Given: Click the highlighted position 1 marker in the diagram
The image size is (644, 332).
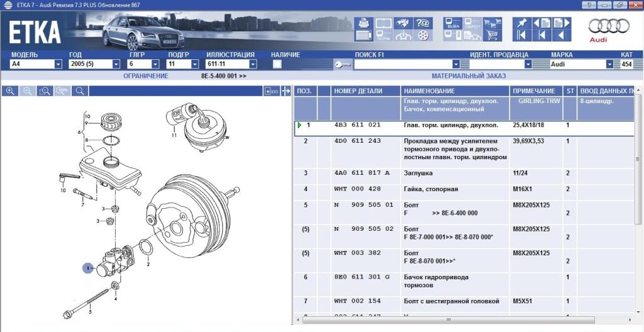Looking at the screenshot, I should coord(87,268).
